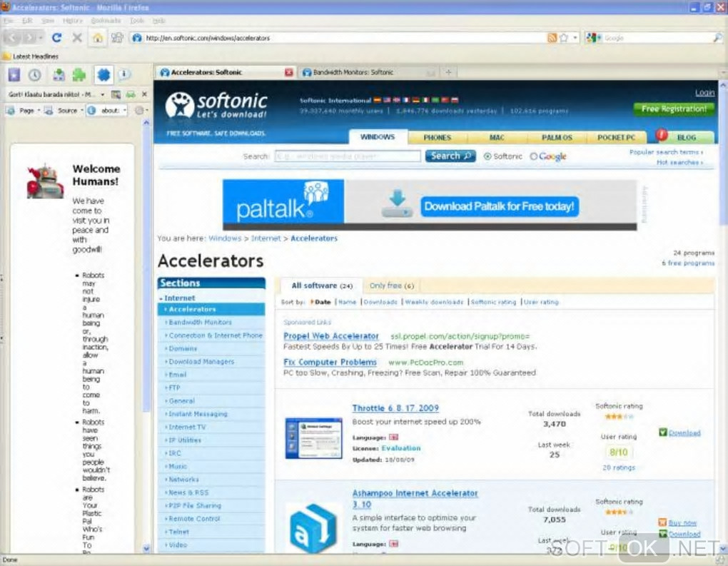Click the Reload button in navigation toolbar

[56, 38]
